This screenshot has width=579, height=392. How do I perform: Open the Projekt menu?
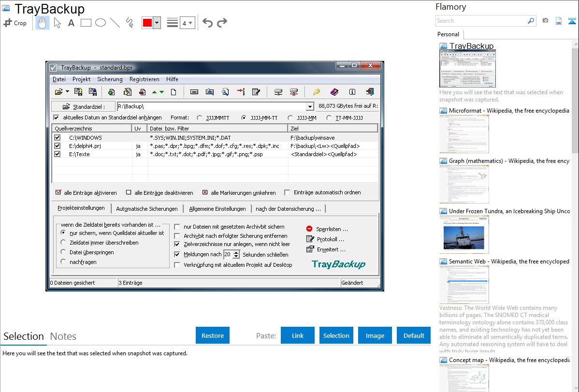(x=81, y=79)
